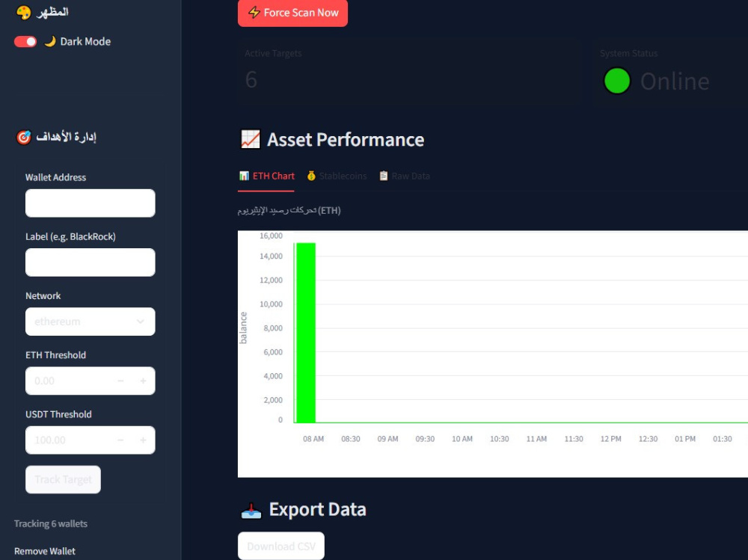Switch to the Stablecoins tab
Screen dimensions: 748x560
337,176
